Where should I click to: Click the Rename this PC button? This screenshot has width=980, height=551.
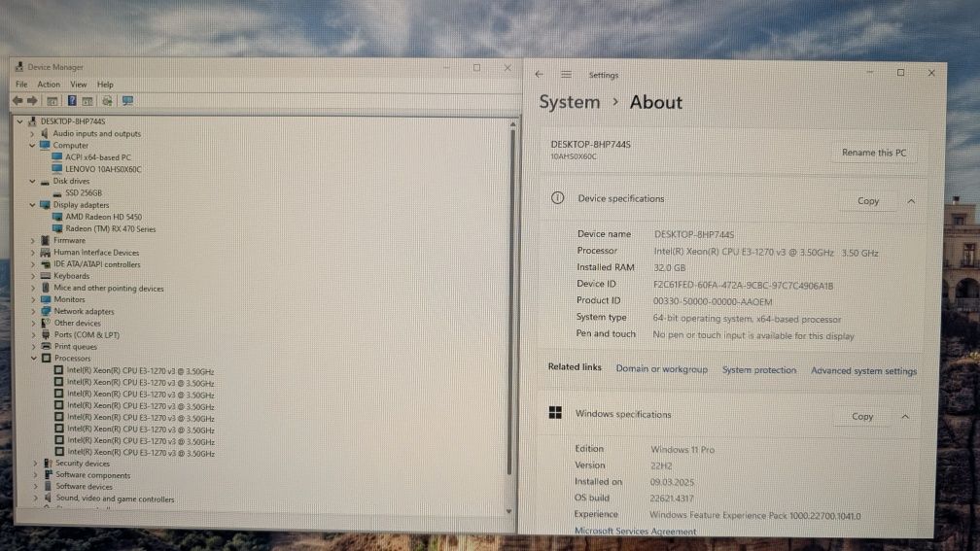(874, 153)
